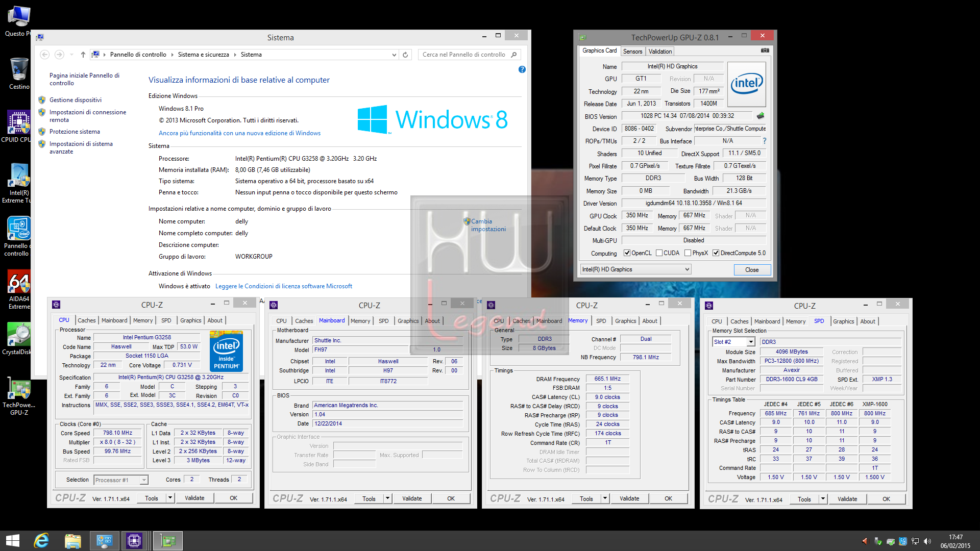Click the Protezione sistema link
Viewport: 980px width, 551px height.
75,132
